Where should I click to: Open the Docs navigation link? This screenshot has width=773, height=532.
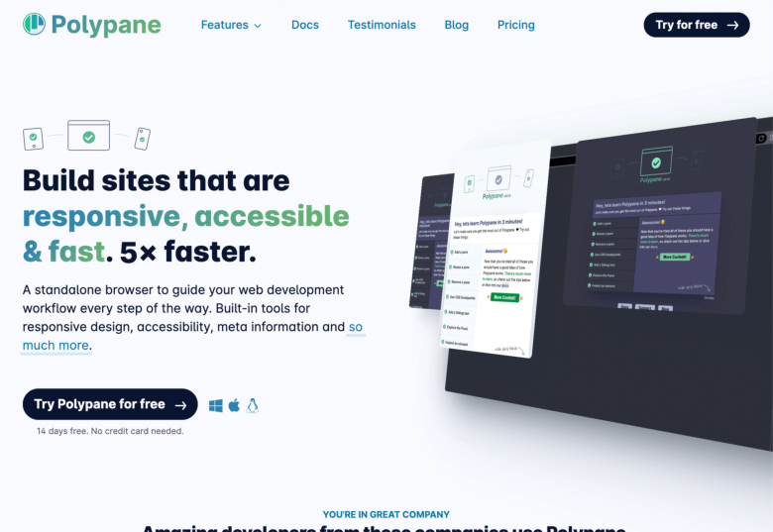(x=304, y=25)
